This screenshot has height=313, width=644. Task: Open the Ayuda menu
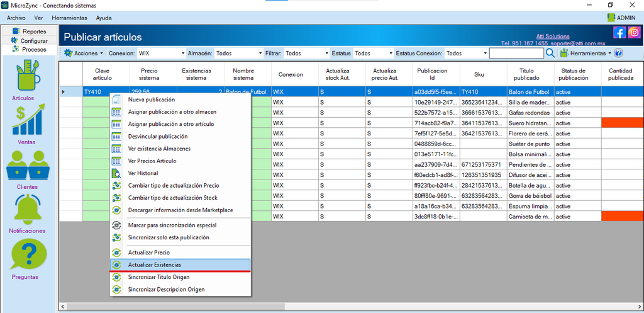click(104, 18)
